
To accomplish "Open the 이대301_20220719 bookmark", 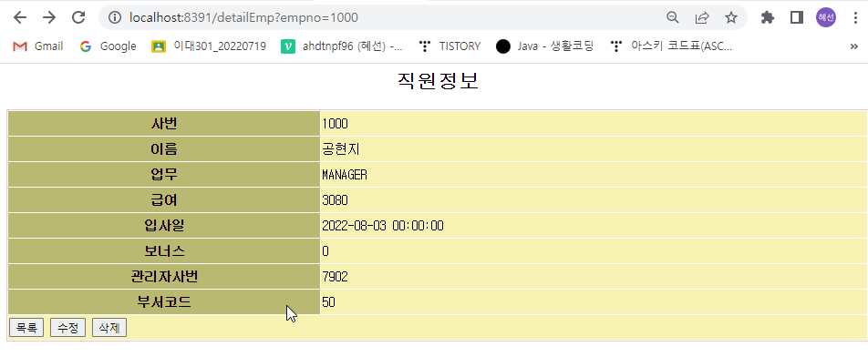I will [209, 46].
